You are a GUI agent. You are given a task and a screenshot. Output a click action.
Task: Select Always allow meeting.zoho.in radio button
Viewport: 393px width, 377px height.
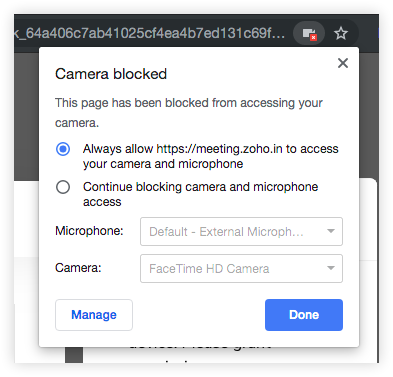tap(63, 149)
